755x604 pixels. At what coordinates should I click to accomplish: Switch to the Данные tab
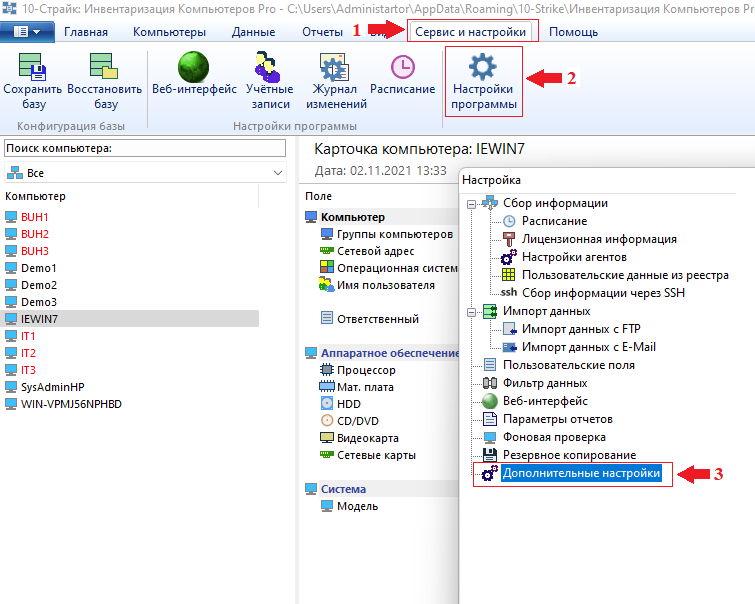pos(253,32)
